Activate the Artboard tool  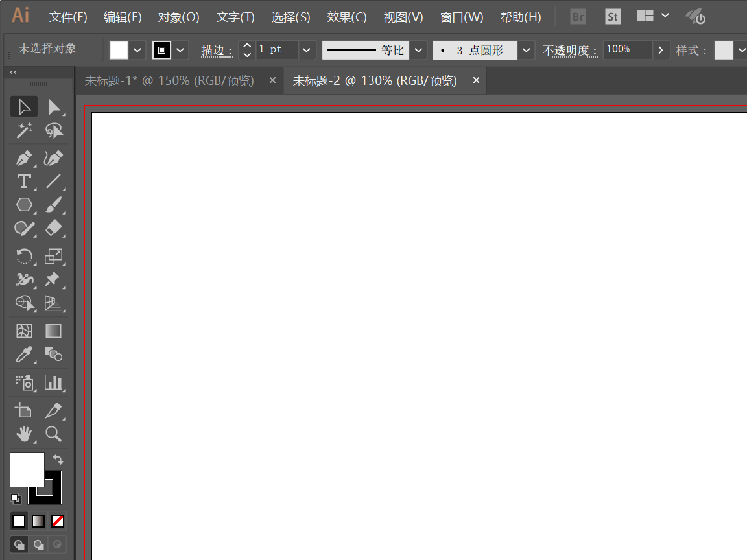tap(24, 410)
